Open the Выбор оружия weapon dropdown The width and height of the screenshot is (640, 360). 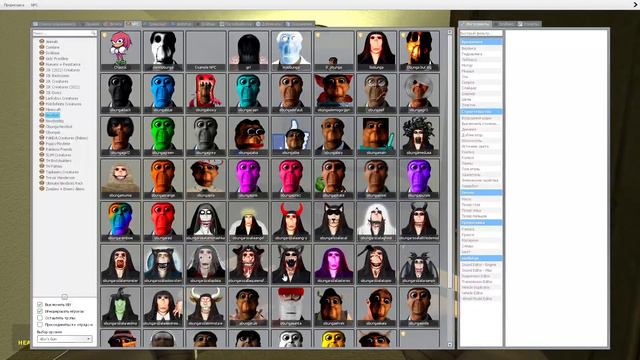point(64,339)
